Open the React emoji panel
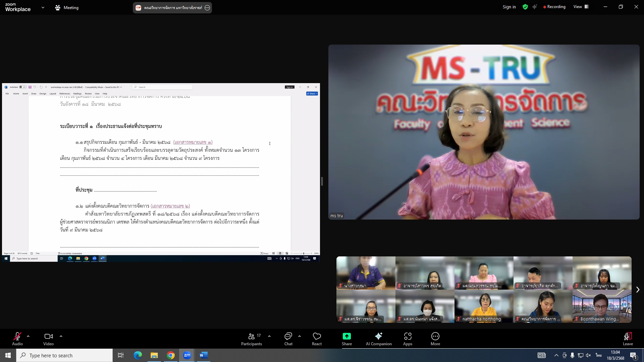Viewport: 644px width, 362px height. 317,339
